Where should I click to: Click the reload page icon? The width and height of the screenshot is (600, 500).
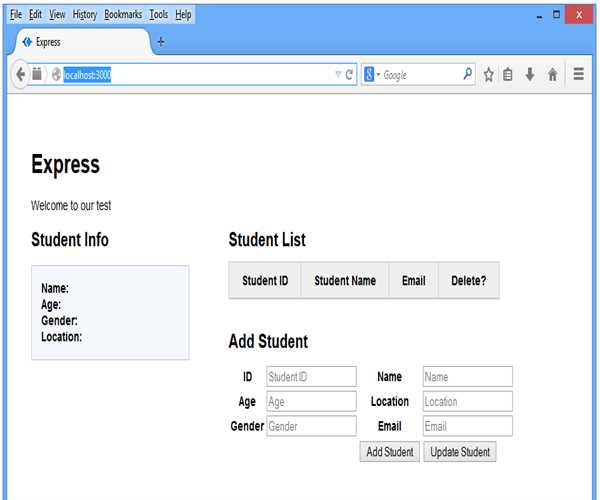pos(350,75)
